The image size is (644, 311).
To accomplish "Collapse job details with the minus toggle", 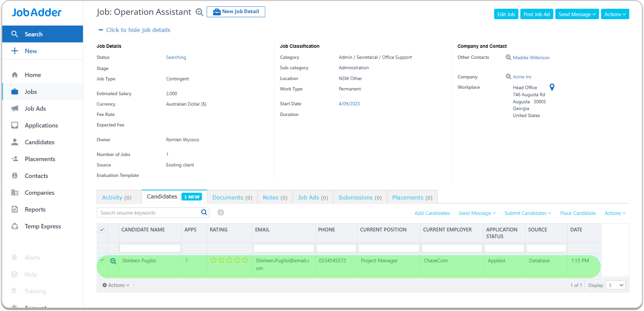I will [x=100, y=30].
